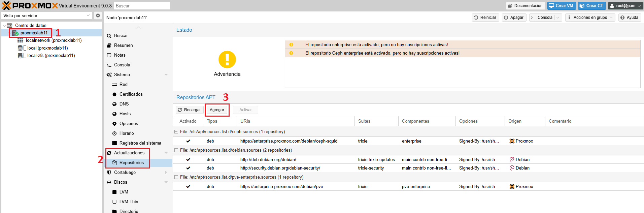Viewport: 644px width, 213px height.
Task: Click the Horario clock icon
Action: pyautogui.click(x=114, y=133)
